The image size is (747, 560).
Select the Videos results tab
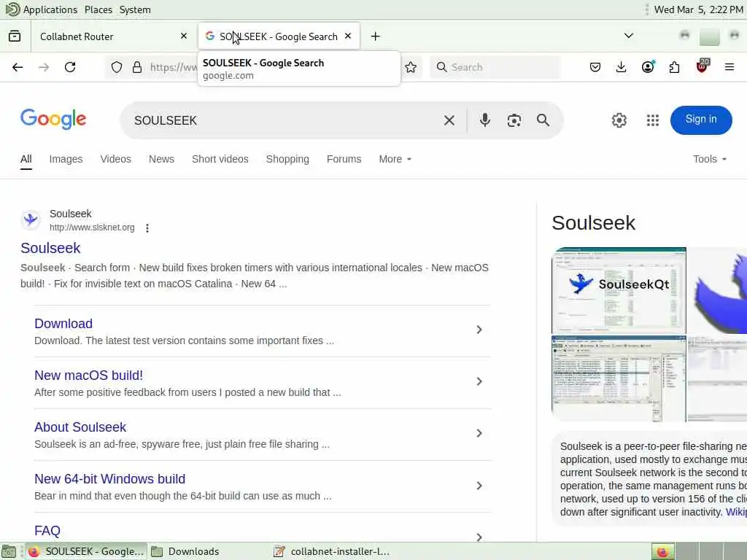[115, 159]
